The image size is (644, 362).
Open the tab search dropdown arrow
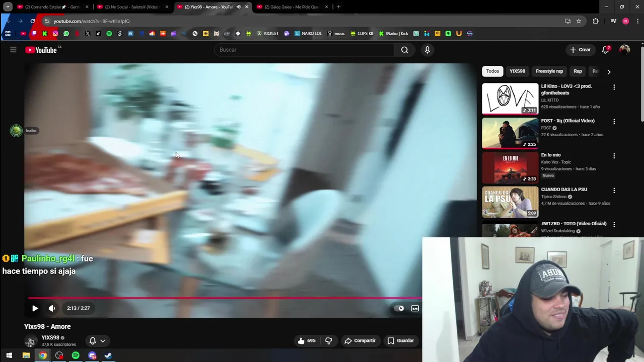(8, 7)
